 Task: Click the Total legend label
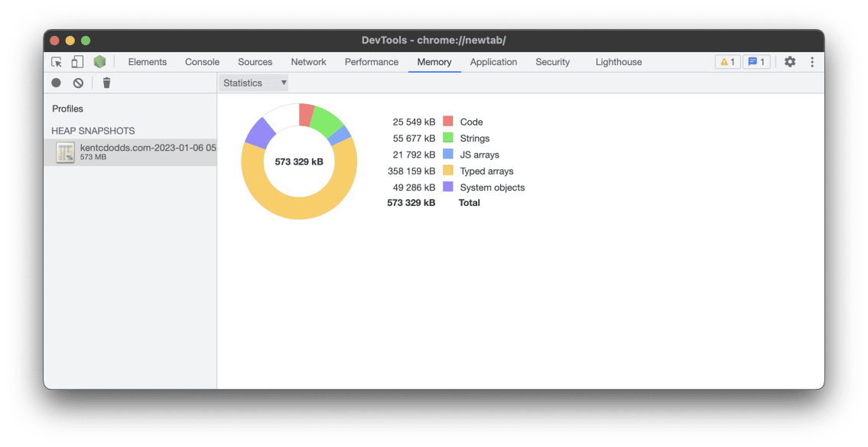click(469, 203)
